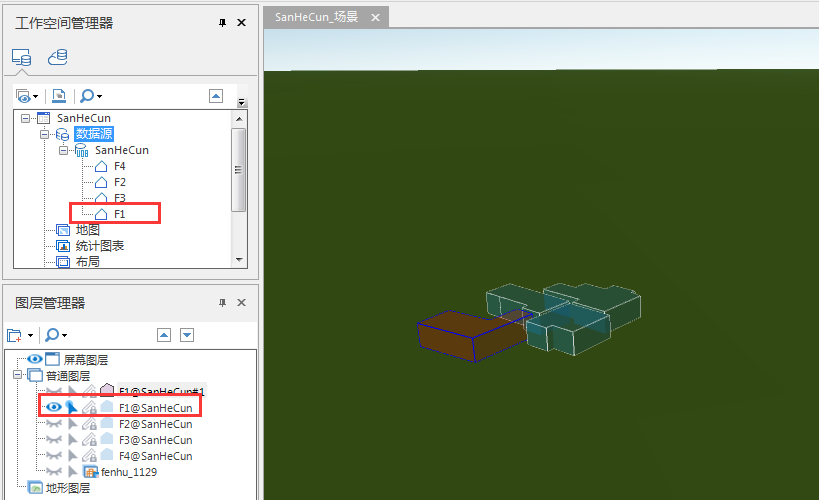The width and height of the screenshot is (819, 500).
Task: Show the F3@SanHeCun layer
Action: click(54, 439)
